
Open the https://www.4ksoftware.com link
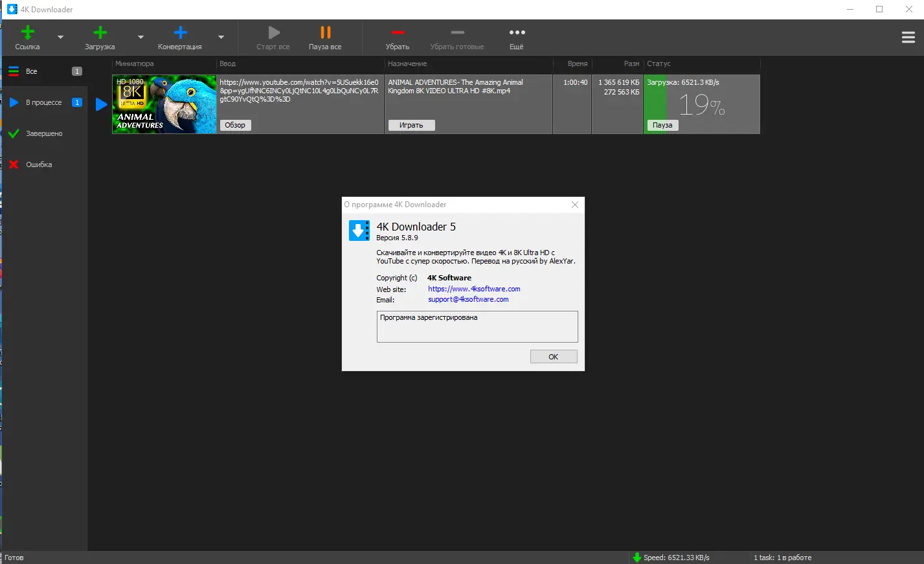474,289
